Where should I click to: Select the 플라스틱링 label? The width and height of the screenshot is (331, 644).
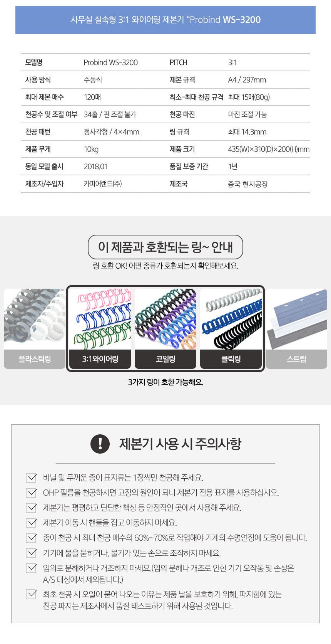(35, 359)
